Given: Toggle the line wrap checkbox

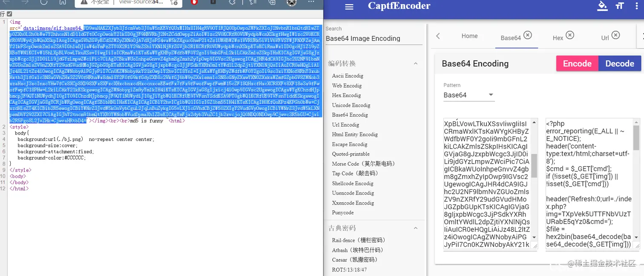Looking at the screenshot, I should [x=9, y=14].
